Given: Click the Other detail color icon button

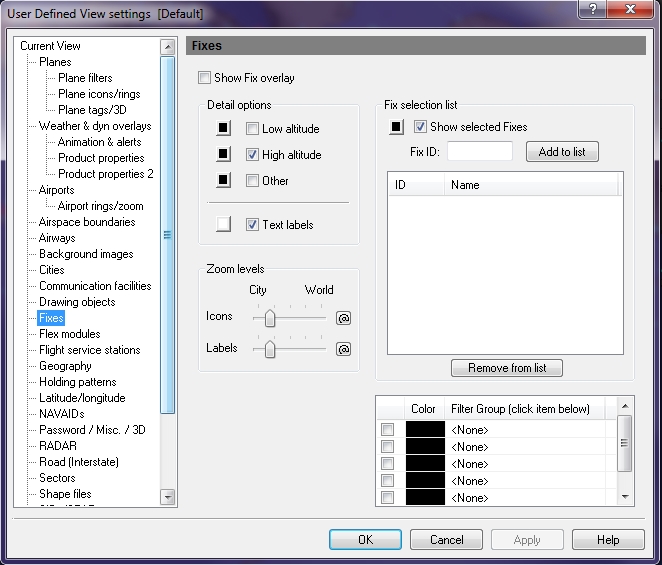Looking at the screenshot, I should pyautogui.click(x=224, y=181).
